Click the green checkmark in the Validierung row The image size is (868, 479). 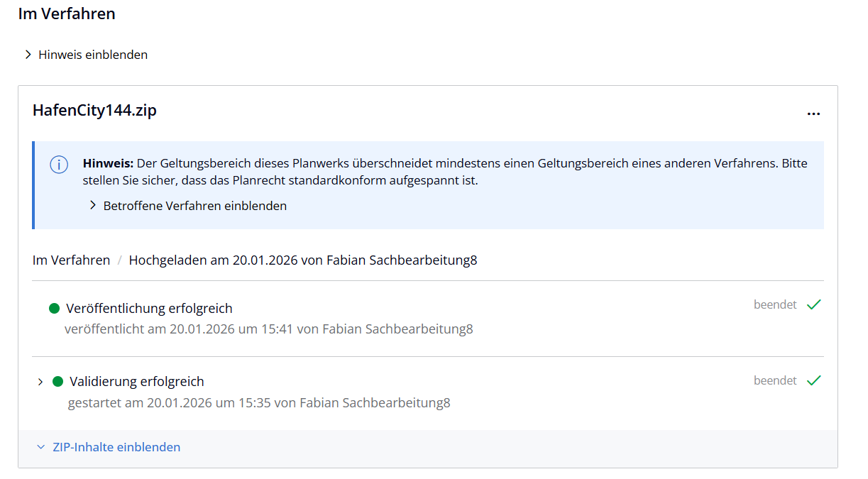click(814, 380)
